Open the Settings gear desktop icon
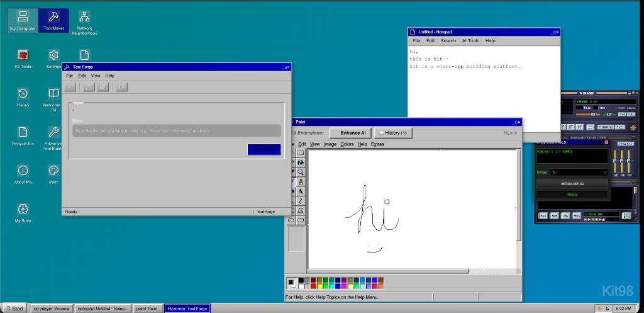The image size is (644, 313). pyautogui.click(x=54, y=59)
